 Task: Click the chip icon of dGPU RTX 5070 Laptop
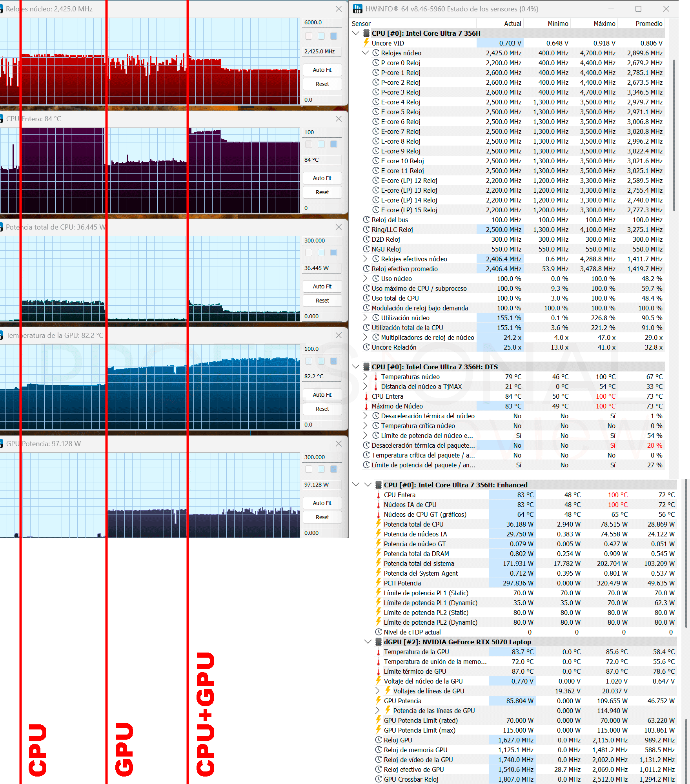coord(379,642)
